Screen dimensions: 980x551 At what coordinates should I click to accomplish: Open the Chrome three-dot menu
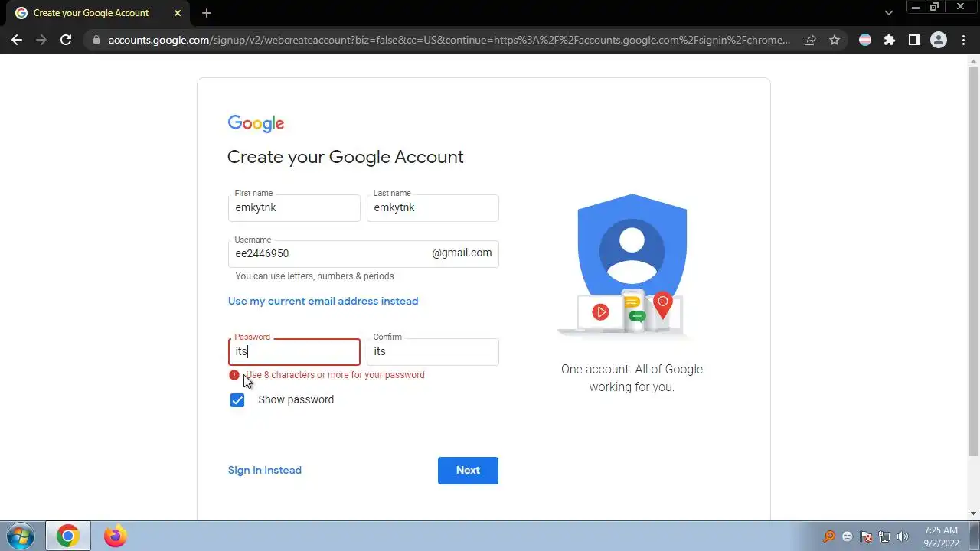tap(963, 40)
